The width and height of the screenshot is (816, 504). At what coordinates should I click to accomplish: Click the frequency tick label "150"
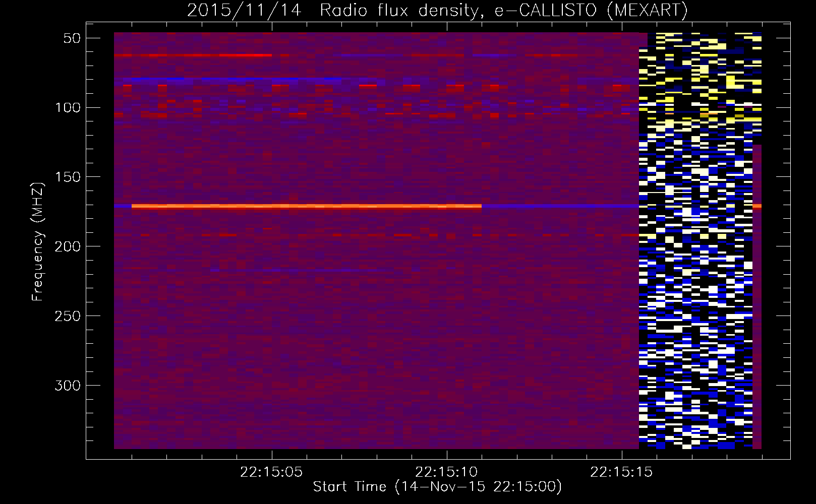(68, 177)
